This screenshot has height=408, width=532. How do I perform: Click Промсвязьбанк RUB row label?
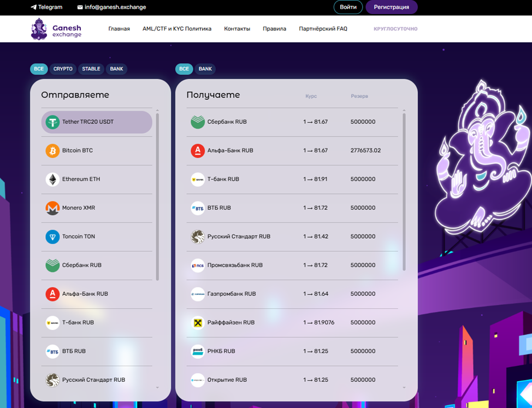coord(235,265)
